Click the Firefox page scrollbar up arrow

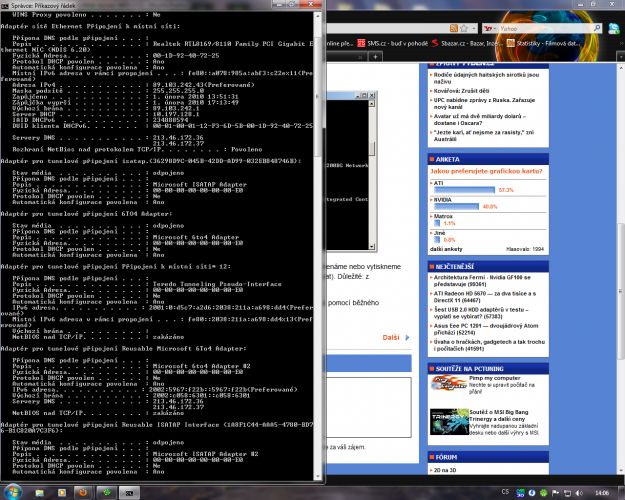pos(621,68)
